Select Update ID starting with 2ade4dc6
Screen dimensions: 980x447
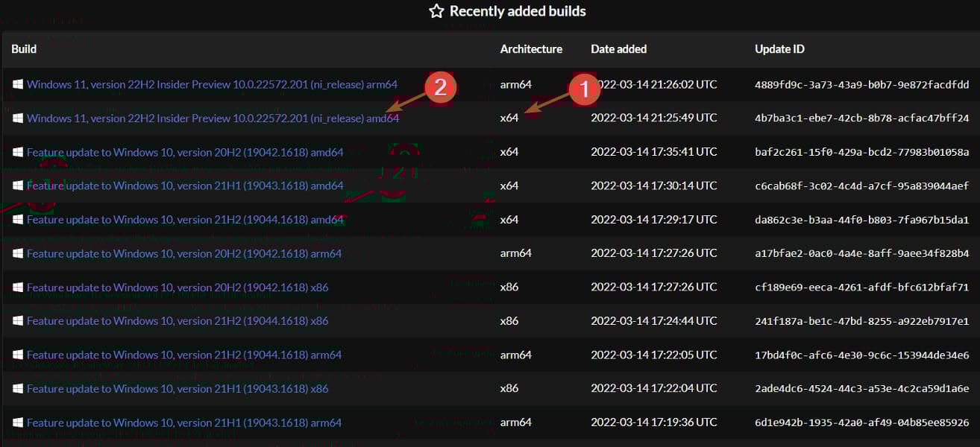(862, 389)
